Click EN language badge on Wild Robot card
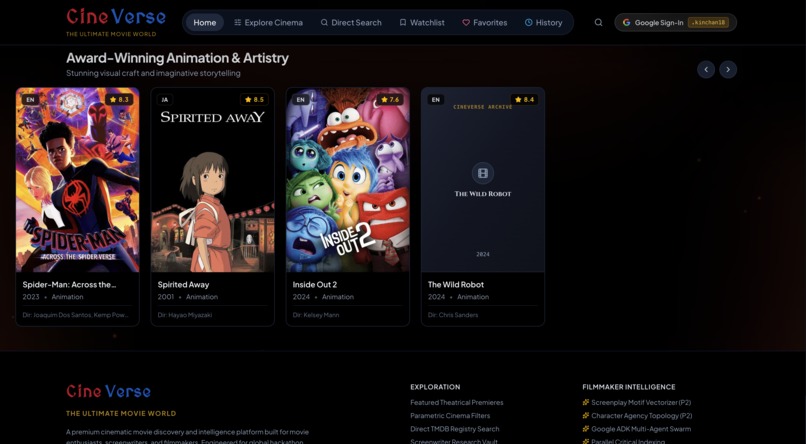This screenshot has width=806, height=444. pos(436,100)
